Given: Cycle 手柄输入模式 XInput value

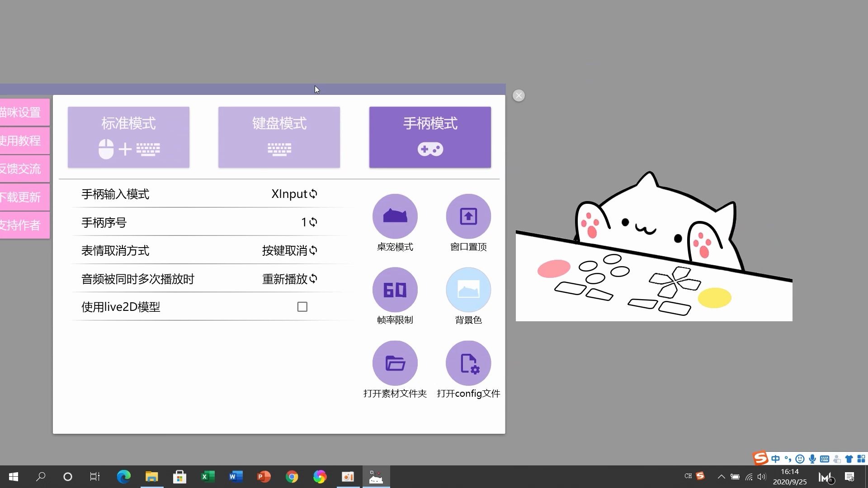Looking at the screenshot, I should click(294, 194).
